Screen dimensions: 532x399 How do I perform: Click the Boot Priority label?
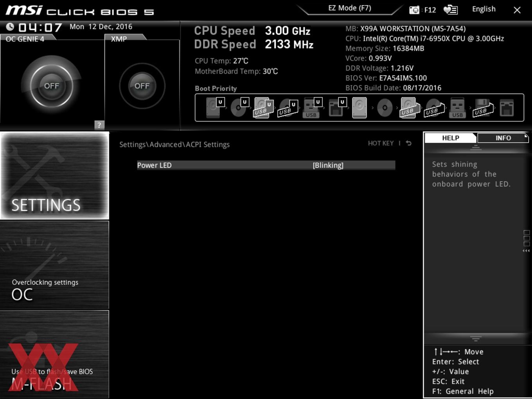point(216,88)
